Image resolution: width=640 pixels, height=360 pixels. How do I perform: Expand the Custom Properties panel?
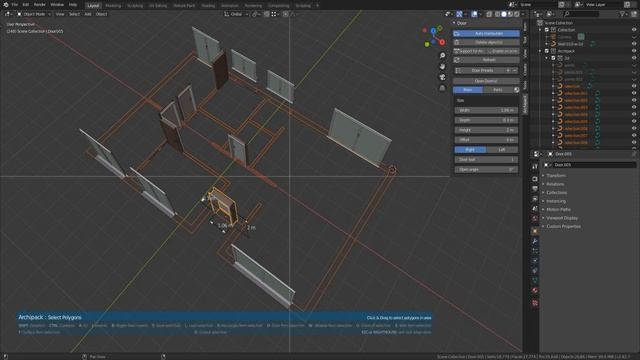point(563,227)
